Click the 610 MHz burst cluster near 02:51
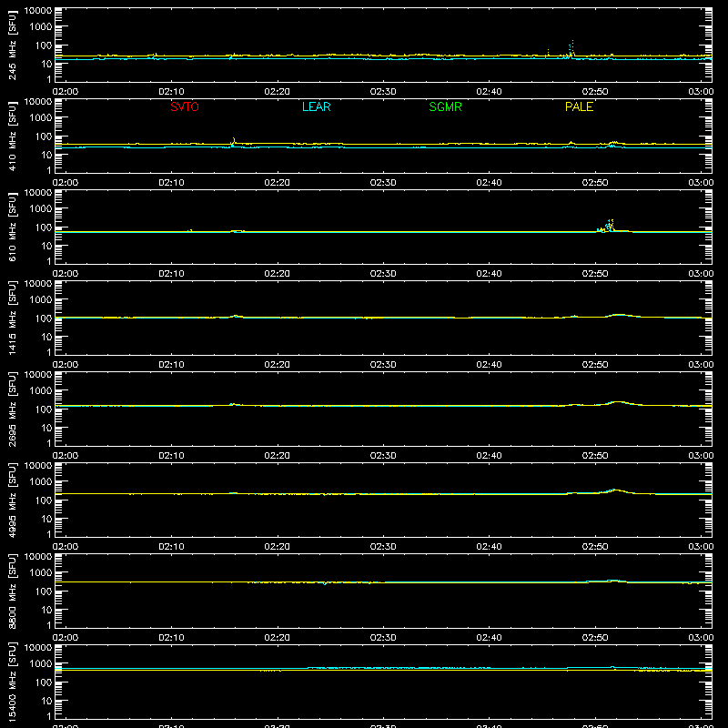This screenshot has width=728, height=728. [x=607, y=226]
